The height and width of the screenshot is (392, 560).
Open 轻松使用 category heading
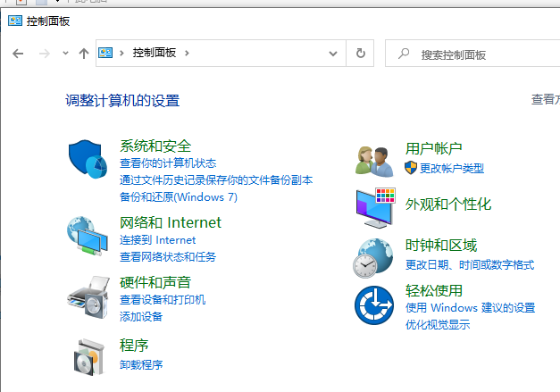(434, 290)
